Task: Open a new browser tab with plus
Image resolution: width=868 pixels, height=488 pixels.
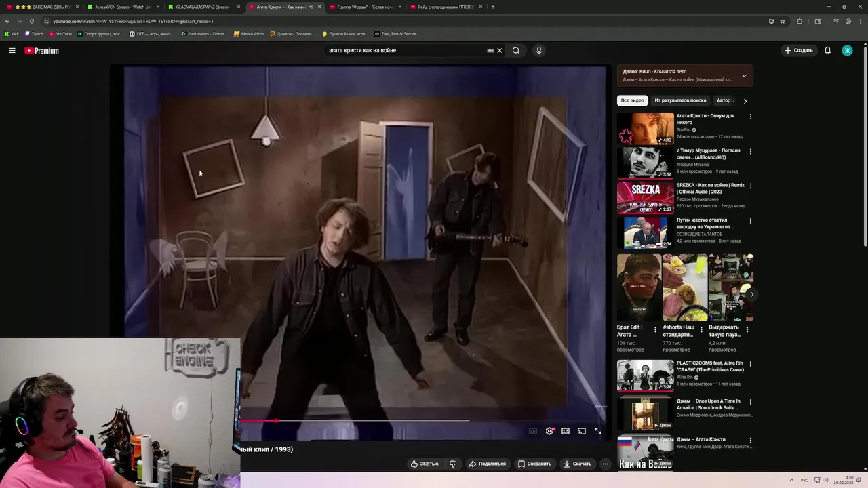Action: (493, 7)
